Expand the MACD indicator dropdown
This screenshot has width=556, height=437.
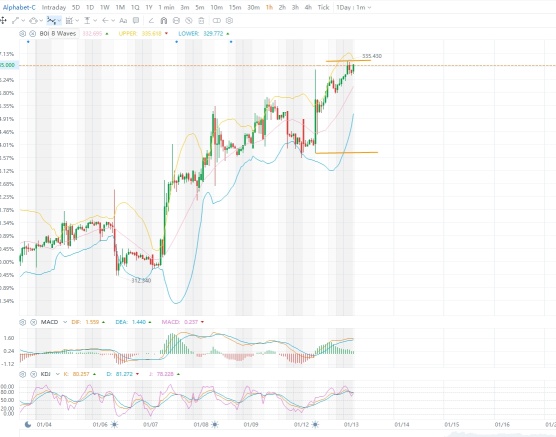65,322
